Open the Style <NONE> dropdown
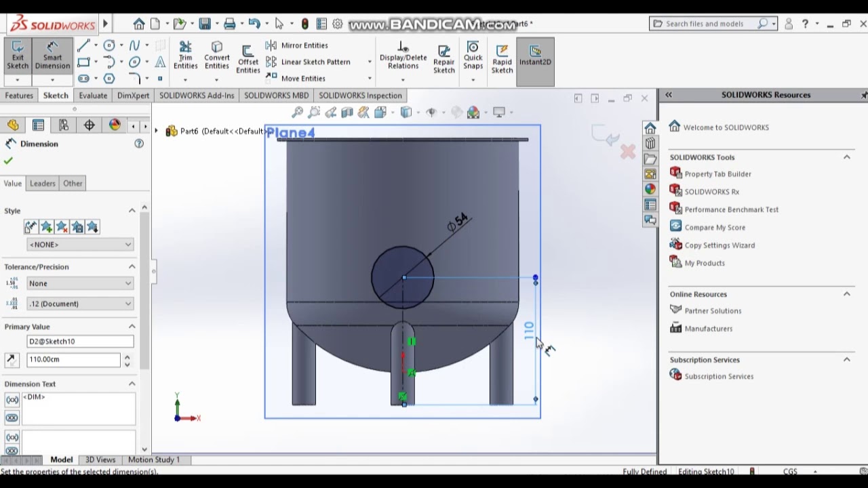Viewport: 868px width, 488px height. coord(80,244)
